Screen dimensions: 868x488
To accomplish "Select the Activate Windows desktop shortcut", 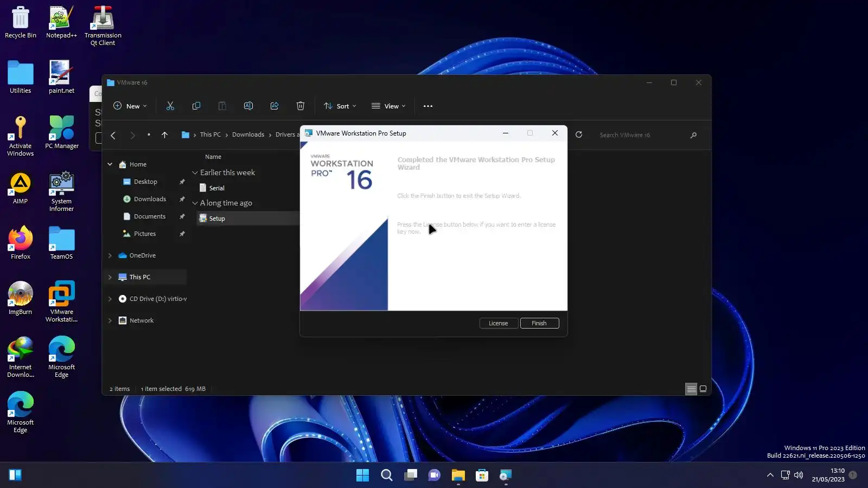I will click(x=21, y=137).
